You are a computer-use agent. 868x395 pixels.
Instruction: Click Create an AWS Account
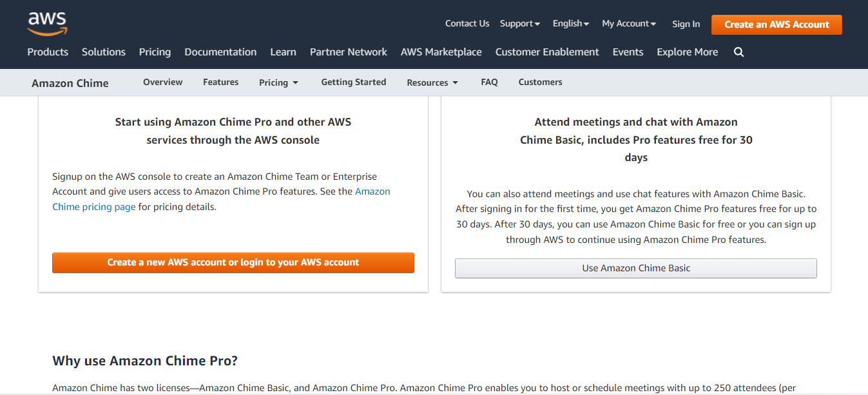click(776, 24)
